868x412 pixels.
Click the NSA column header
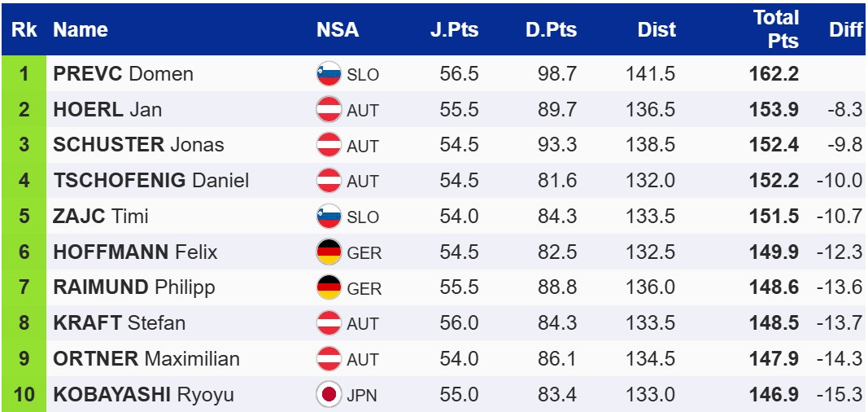pyautogui.click(x=337, y=30)
